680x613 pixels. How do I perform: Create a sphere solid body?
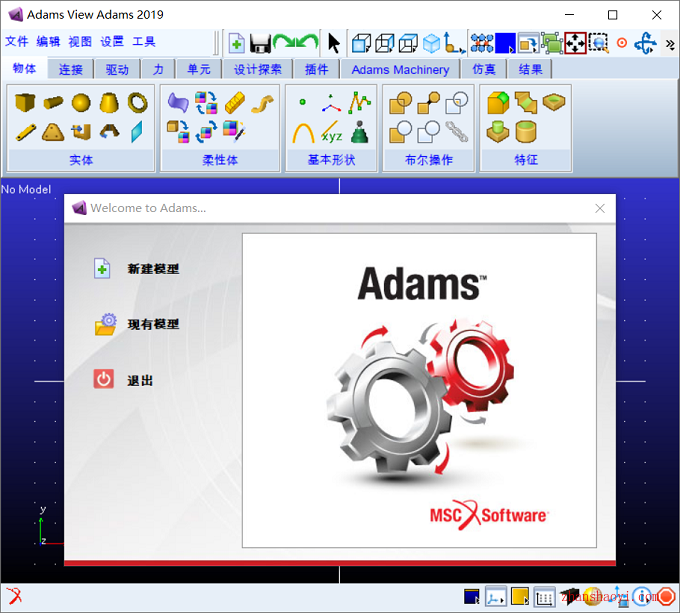[x=81, y=103]
